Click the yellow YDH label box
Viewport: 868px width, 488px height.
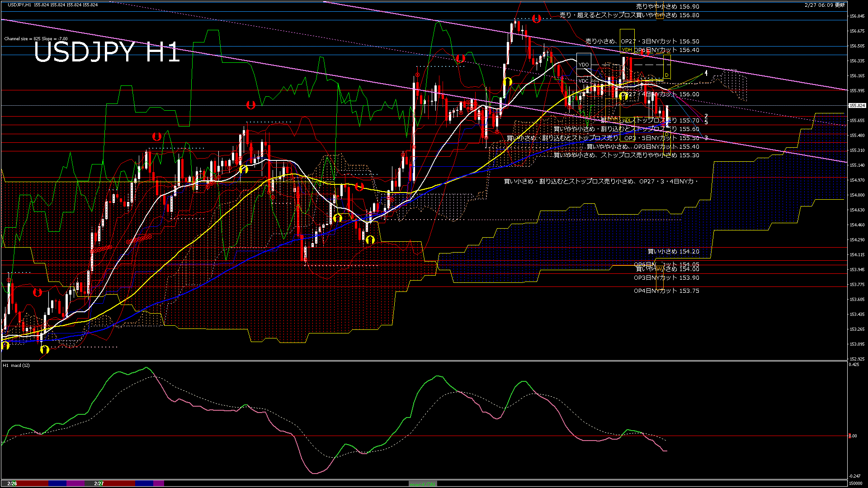pyautogui.click(x=627, y=50)
